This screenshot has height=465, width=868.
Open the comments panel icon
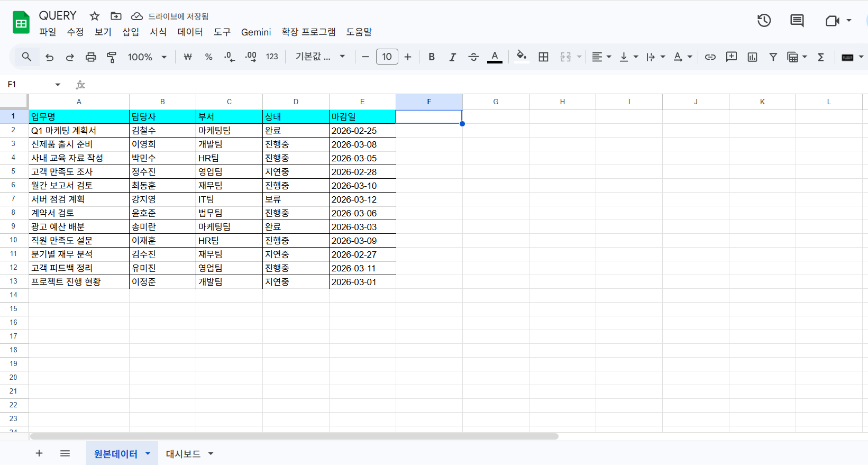pos(797,21)
